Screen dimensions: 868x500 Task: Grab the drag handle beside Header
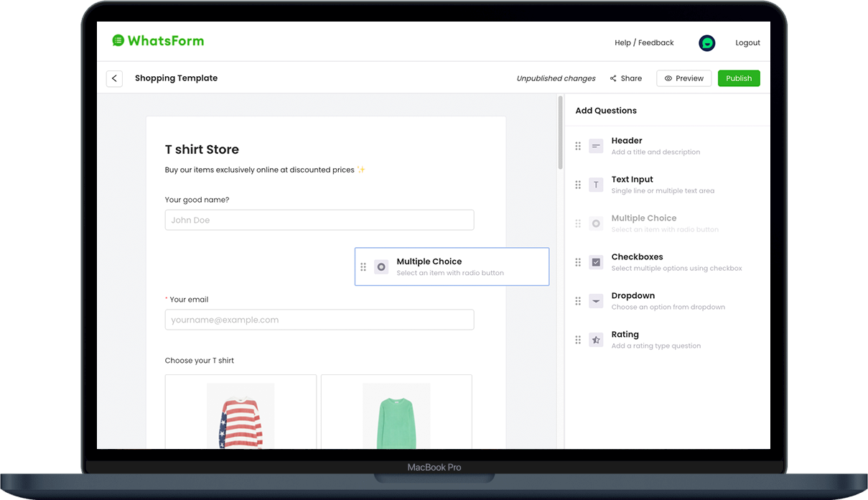578,146
